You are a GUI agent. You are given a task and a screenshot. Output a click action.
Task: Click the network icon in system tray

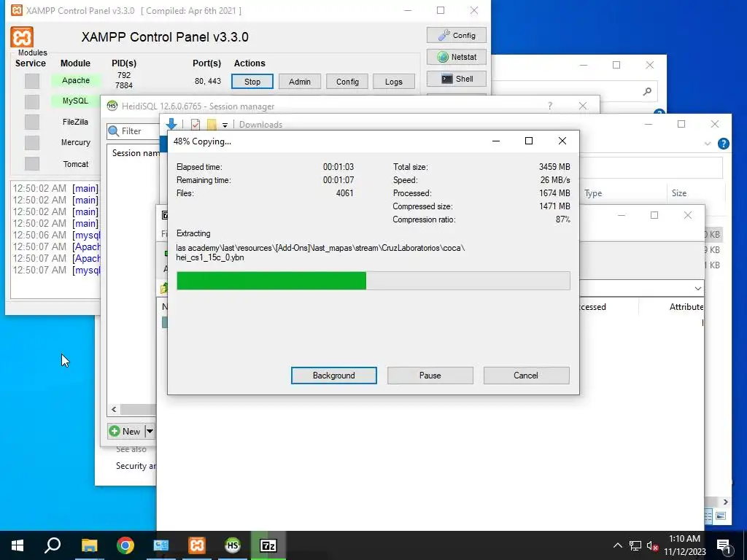click(635, 545)
